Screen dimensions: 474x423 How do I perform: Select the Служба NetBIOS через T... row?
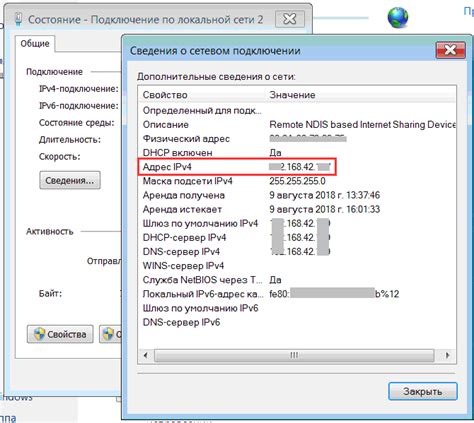(x=297, y=280)
